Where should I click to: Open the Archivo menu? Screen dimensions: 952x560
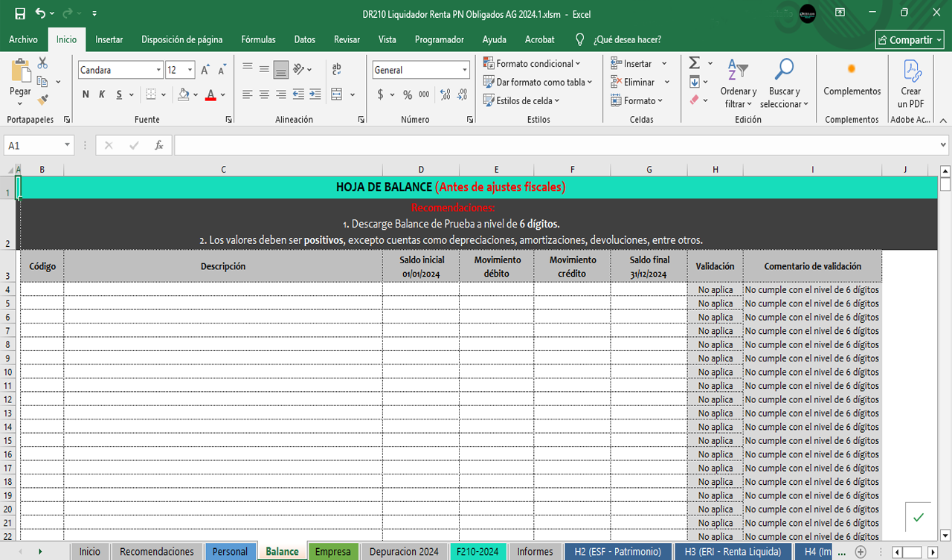23,39
